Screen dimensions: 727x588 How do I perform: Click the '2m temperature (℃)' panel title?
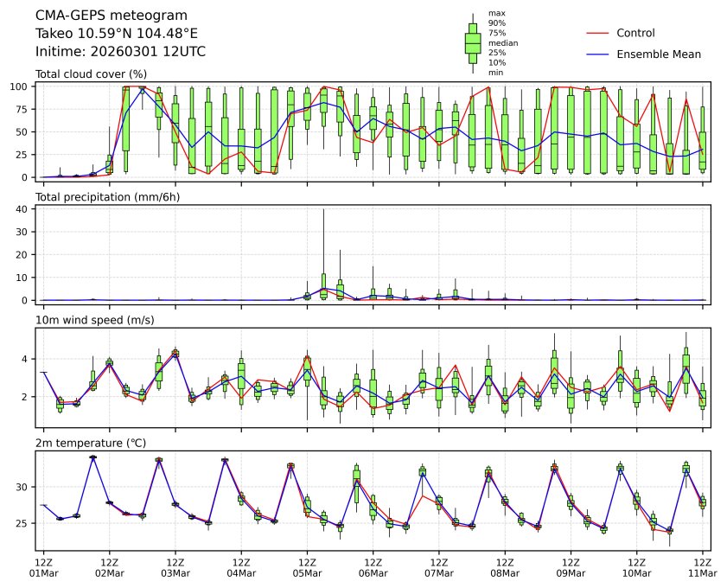coord(92,444)
